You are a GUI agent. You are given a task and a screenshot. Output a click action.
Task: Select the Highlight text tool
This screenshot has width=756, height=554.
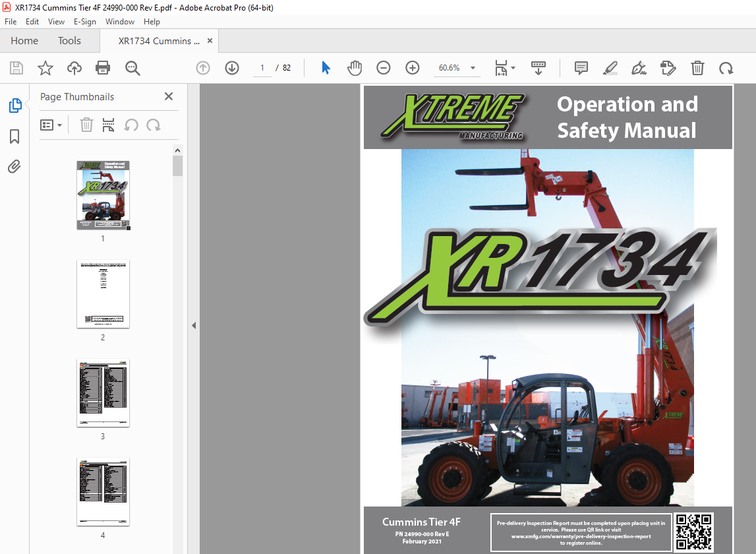pos(610,68)
